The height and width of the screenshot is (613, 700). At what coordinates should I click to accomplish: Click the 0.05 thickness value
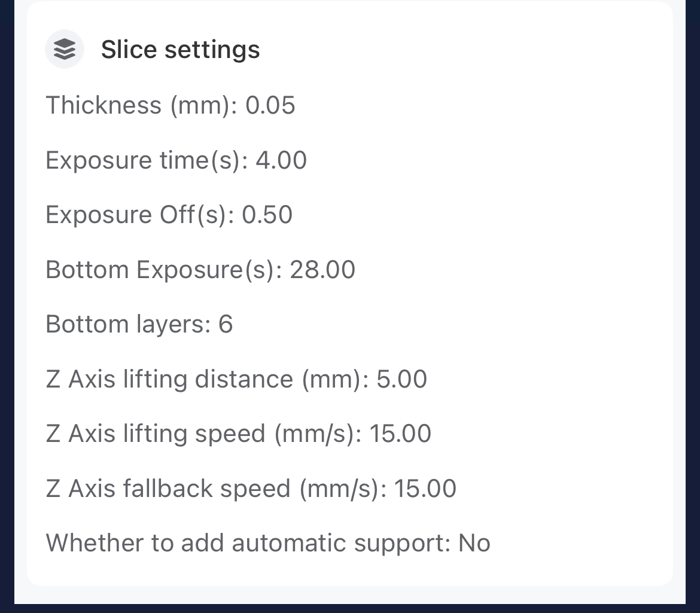[270, 105]
